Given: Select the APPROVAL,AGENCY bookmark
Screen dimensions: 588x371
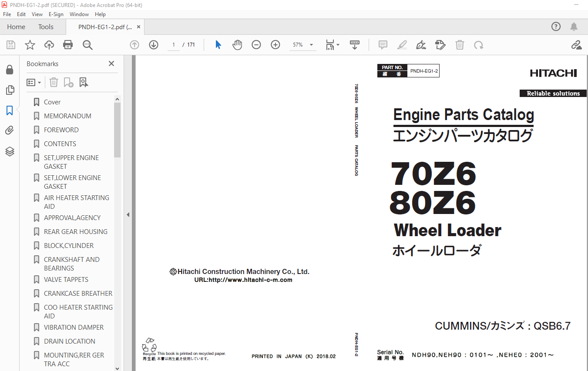Looking at the screenshot, I should (72, 218).
